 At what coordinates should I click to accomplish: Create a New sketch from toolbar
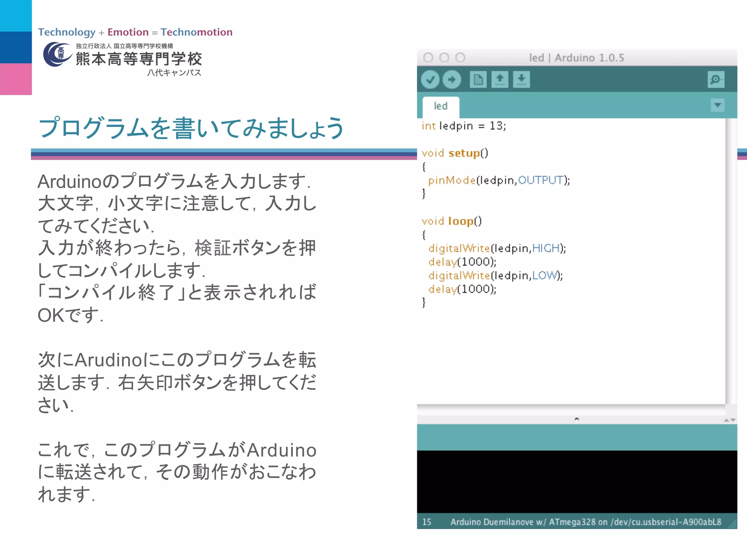pyautogui.click(x=478, y=79)
